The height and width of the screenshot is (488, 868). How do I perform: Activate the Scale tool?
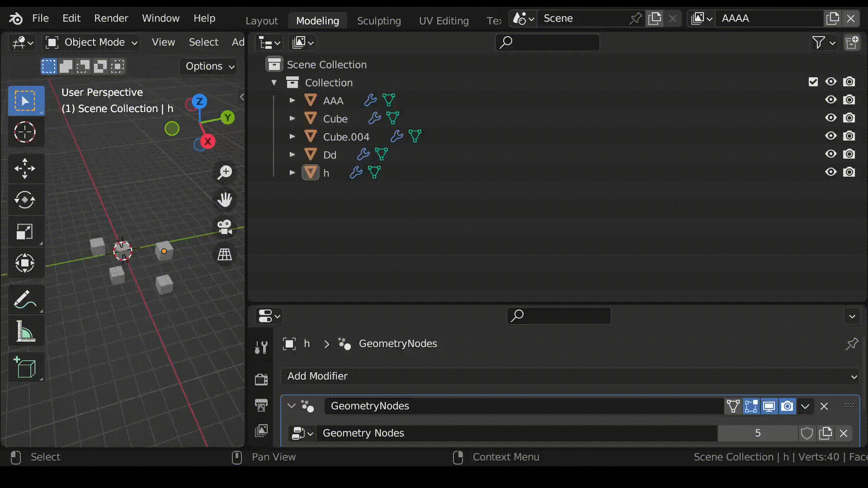tap(25, 231)
